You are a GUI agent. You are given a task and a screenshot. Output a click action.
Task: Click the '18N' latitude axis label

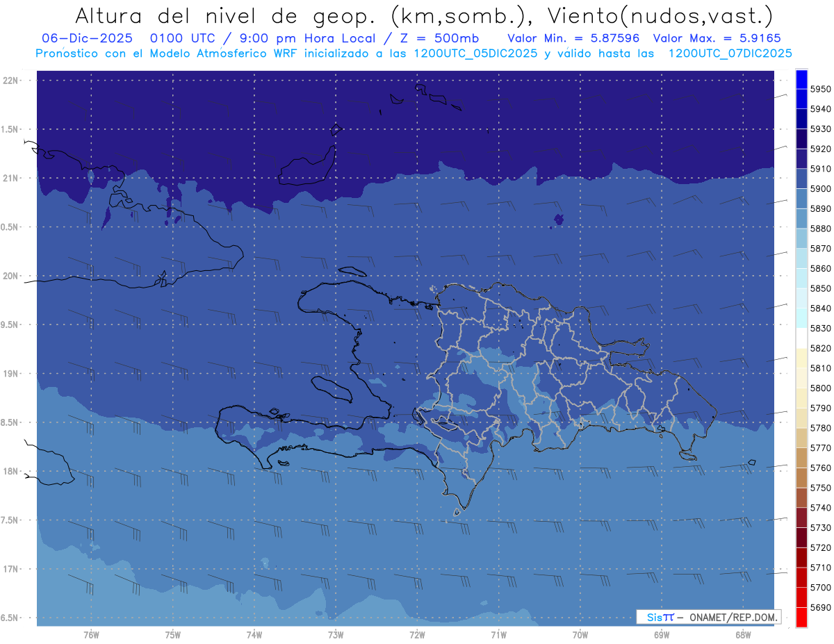pyautogui.click(x=10, y=472)
